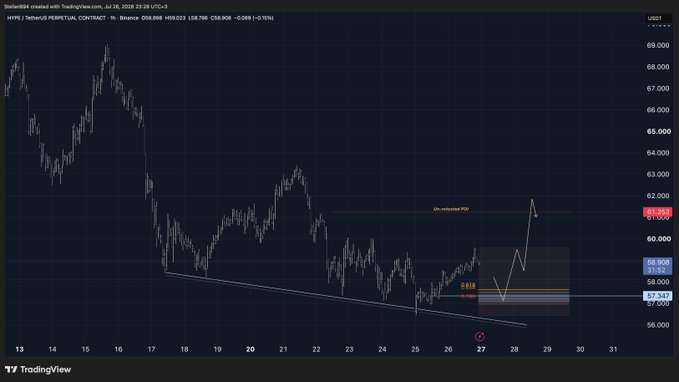The image size is (679, 382).
Task: Click the 1h interval in chart legend
Action: pos(112,18)
